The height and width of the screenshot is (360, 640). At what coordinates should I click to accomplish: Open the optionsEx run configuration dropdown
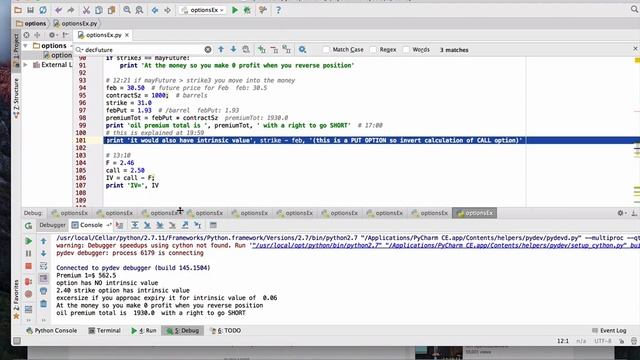pos(203,10)
